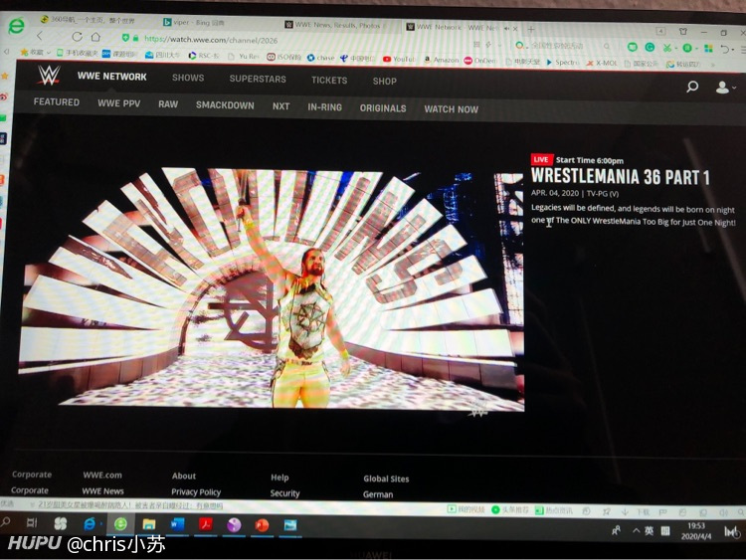Open the OnDemand bookmark
Screen dimensions: 746x560
pyautogui.click(x=480, y=61)
